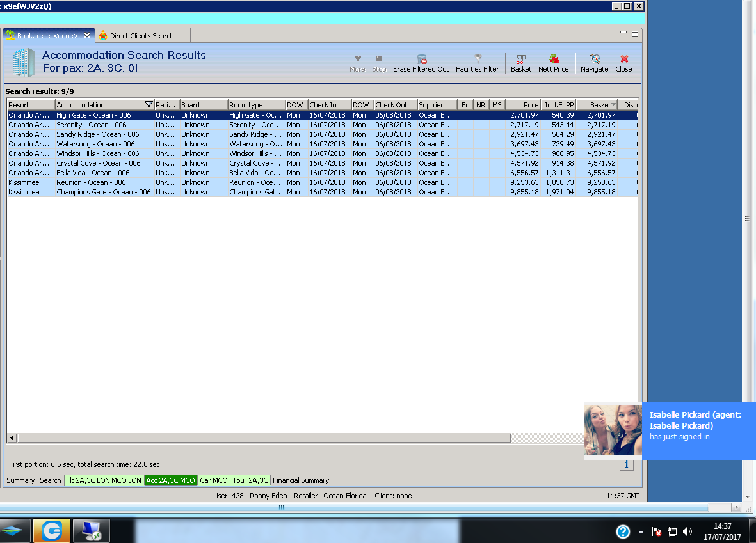756x543 pixels.
Task: Sort by the Price column header
Action: (523, 104)
